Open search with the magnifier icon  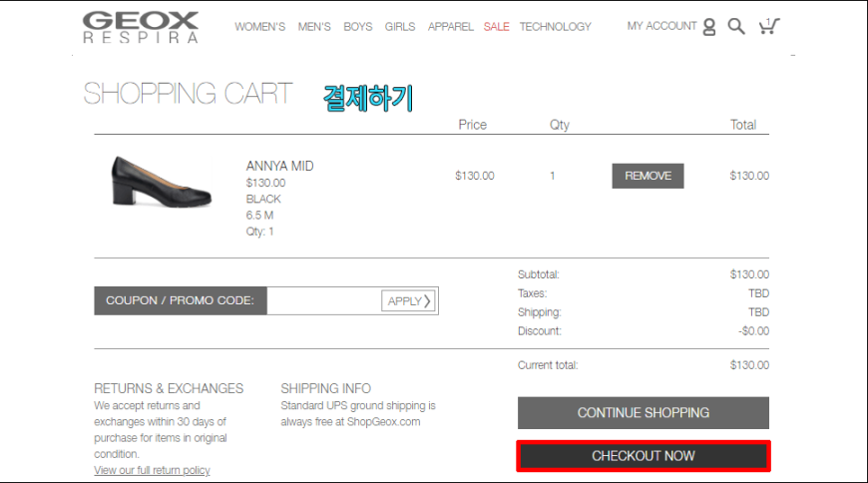pos(735,26)
